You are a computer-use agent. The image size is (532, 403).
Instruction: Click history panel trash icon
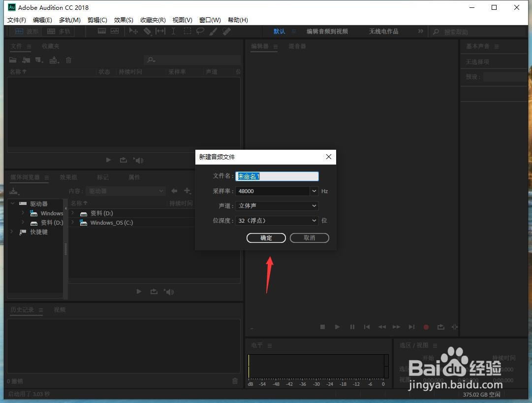pyautogui.click(x=235, y=381)
